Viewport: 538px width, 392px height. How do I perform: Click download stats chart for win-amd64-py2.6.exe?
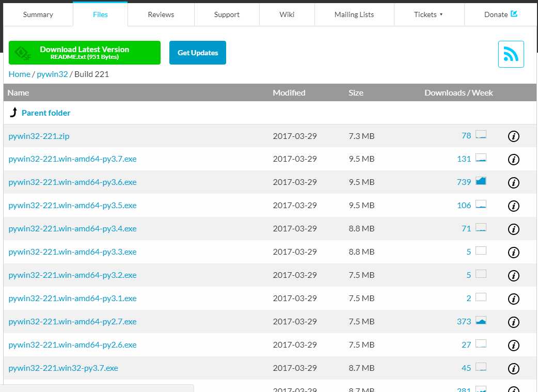[x=481, y=343]
